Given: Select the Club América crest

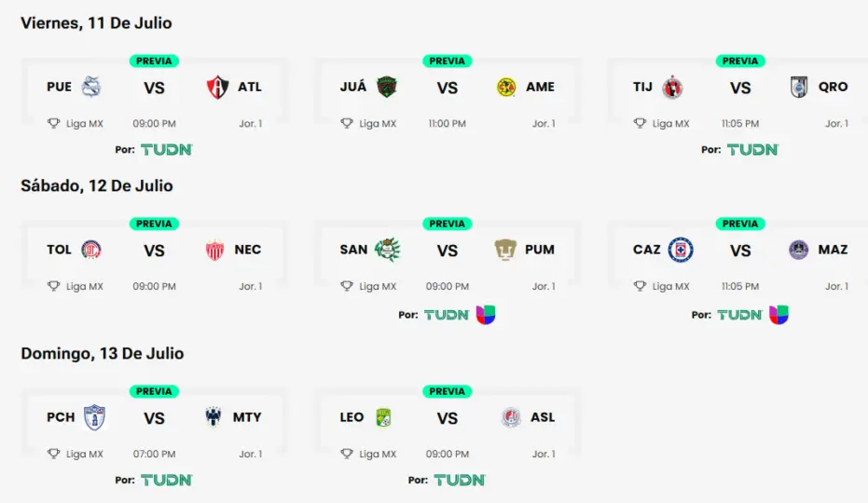Looking at the screenshot, I should coord(506,88).
